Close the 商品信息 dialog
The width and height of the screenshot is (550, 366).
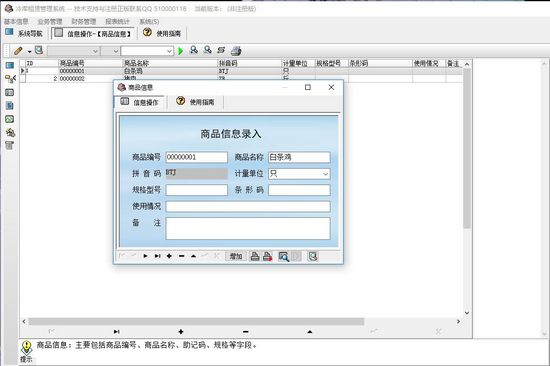[x=331, y=87]
